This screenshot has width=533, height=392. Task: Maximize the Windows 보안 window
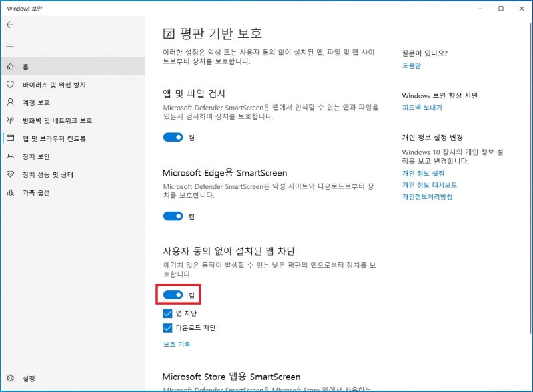[501, 9]
